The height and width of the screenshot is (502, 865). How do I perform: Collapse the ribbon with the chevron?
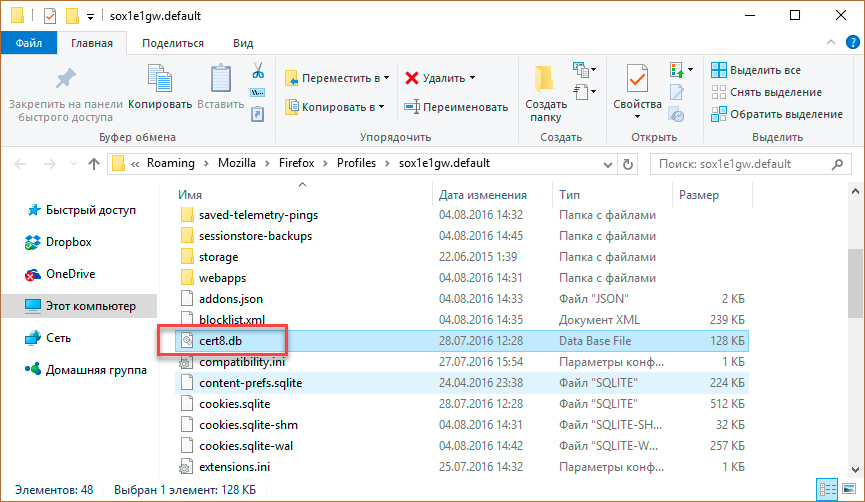tap(831, 43)
